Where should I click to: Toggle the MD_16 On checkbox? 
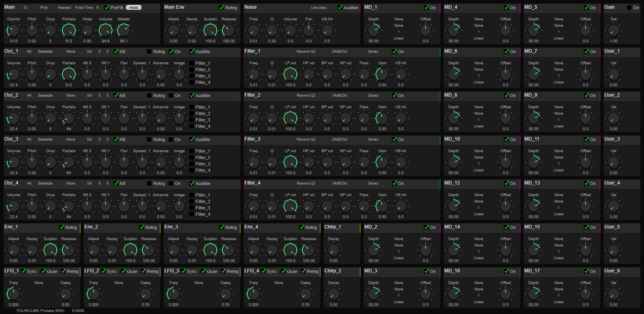506,271
